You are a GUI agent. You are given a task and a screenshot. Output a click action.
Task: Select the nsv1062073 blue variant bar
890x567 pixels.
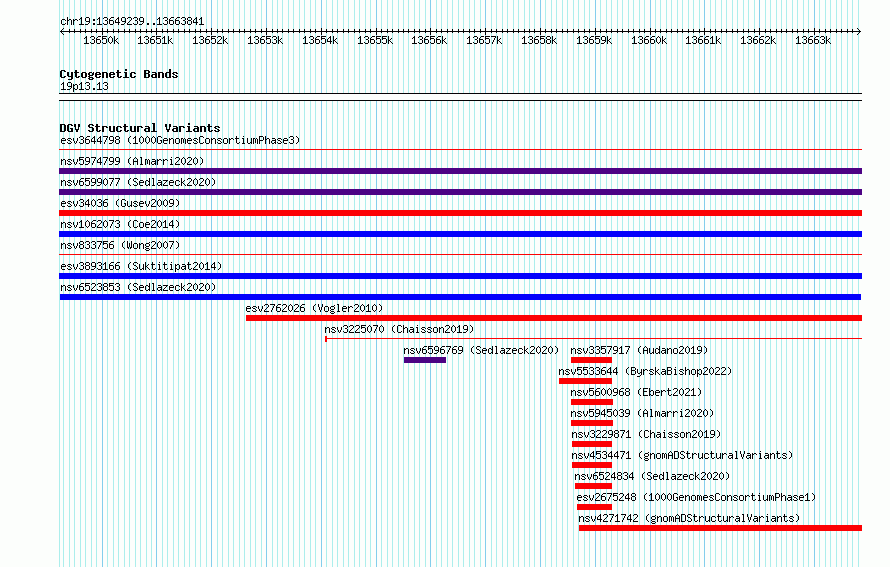460,234
